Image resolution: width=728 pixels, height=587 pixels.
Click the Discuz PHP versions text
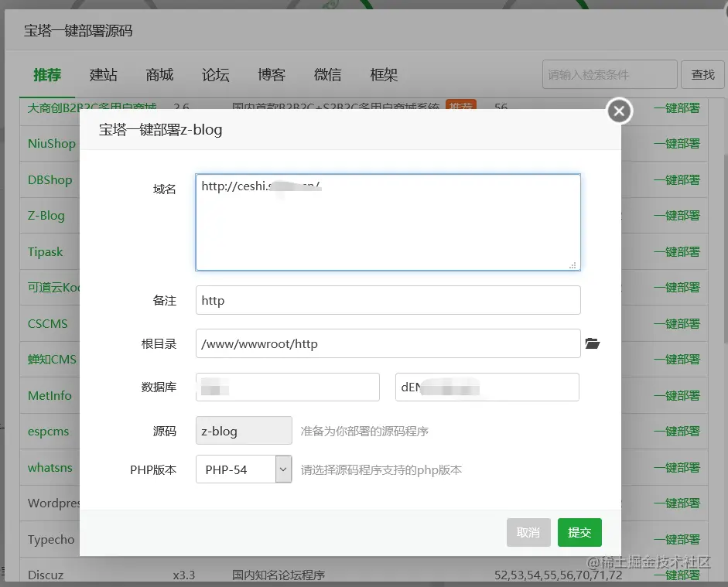[x=558, y=575]
